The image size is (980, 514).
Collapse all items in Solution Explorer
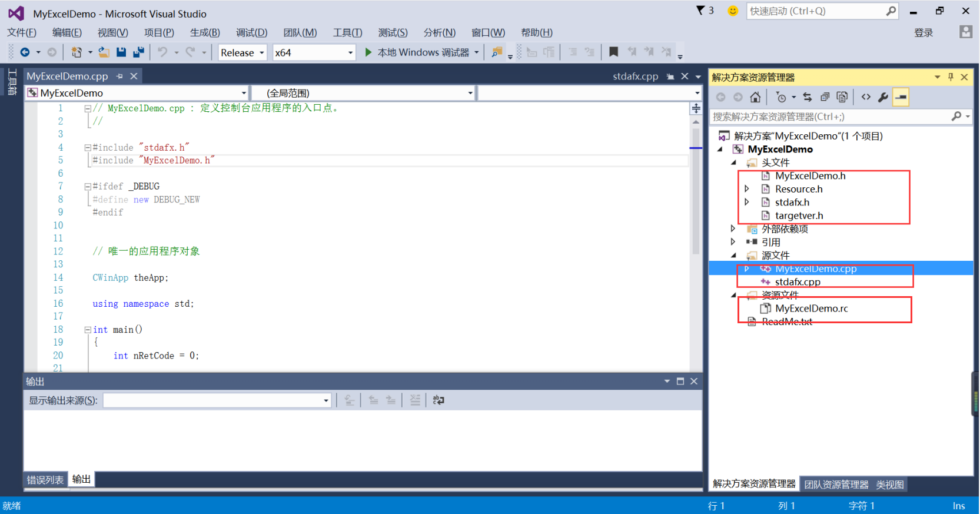pos(825,97)
